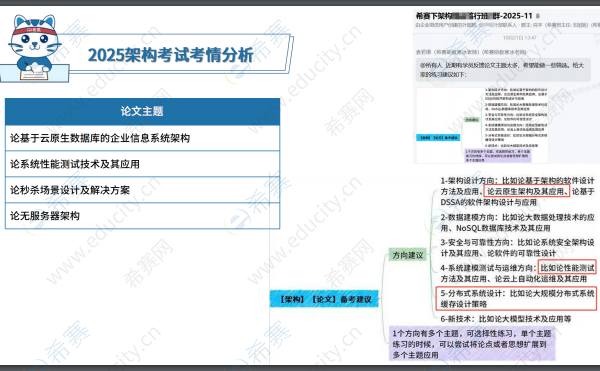Select row 论秒杀场景设计及解决方案
Viewport: 600px width, 371px height.
pos(142,190)
